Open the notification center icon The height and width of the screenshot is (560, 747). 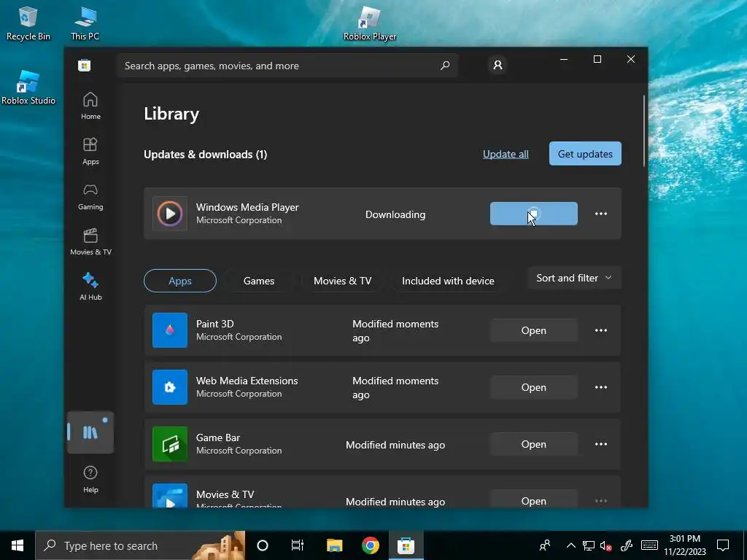(723, 545)
